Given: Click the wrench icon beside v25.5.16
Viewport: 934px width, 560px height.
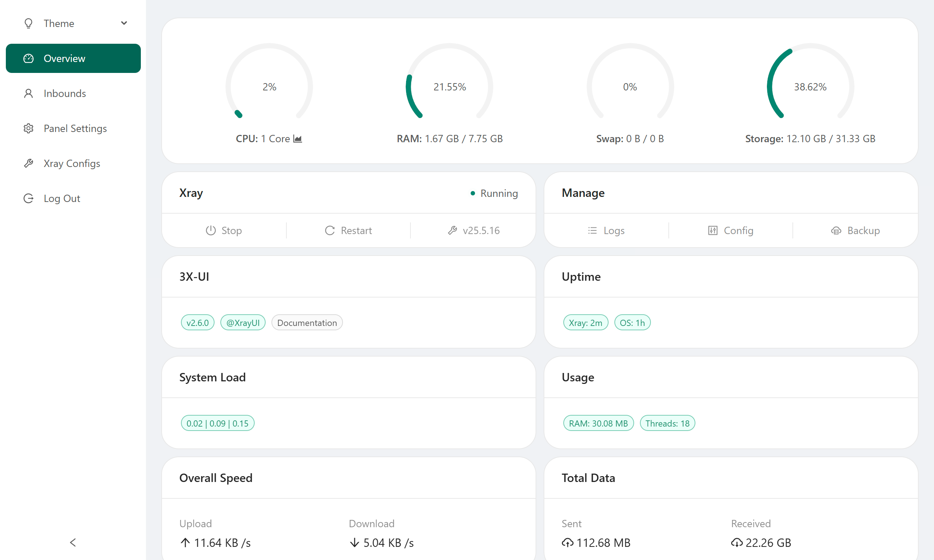Looking at the screenshot, I should (x=452, y=230).
